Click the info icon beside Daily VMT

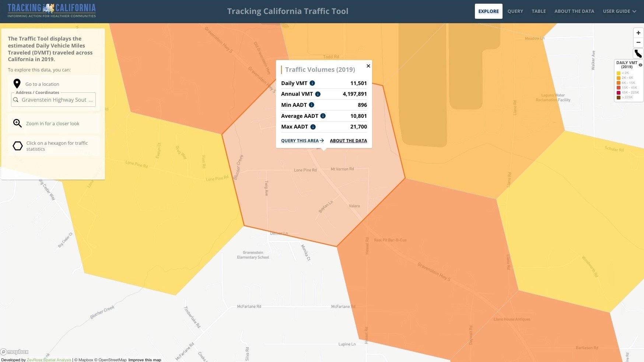pos(312,83)
